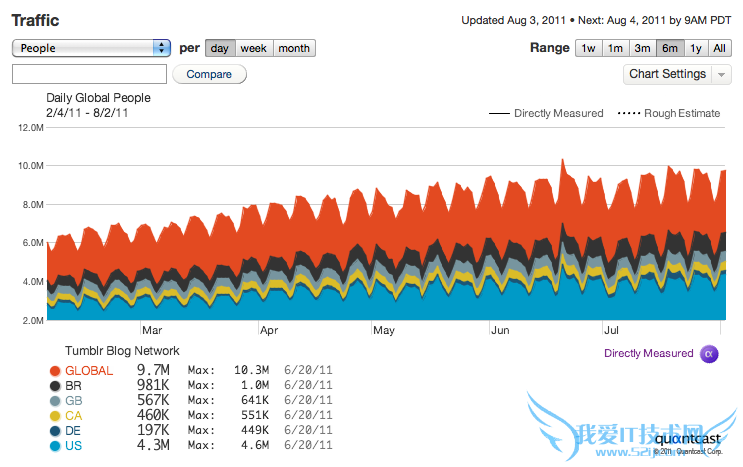Set range to 1m
The image size is (743, 467).
616,48
